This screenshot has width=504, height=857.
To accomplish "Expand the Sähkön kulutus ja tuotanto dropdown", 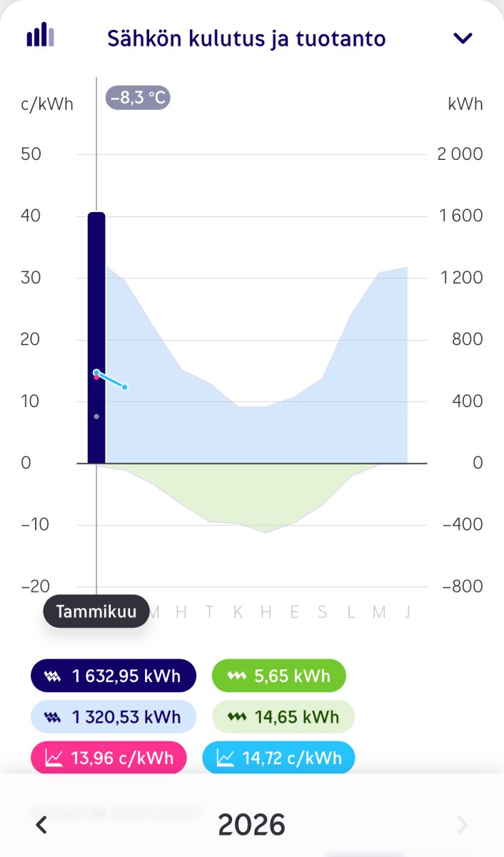I will 463,39.
